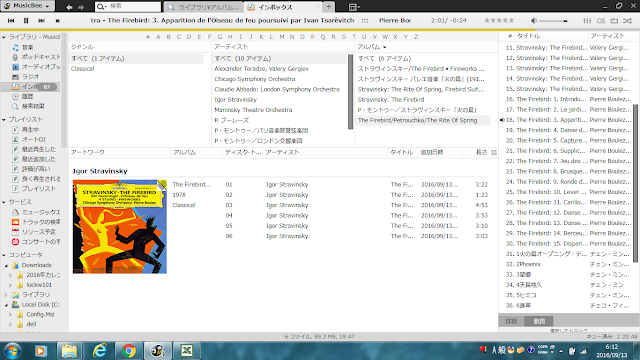The image size is (640, 360).
Task: Filter by Chicago Symphony Orchestra artist
Action: (x=255, y=79)
